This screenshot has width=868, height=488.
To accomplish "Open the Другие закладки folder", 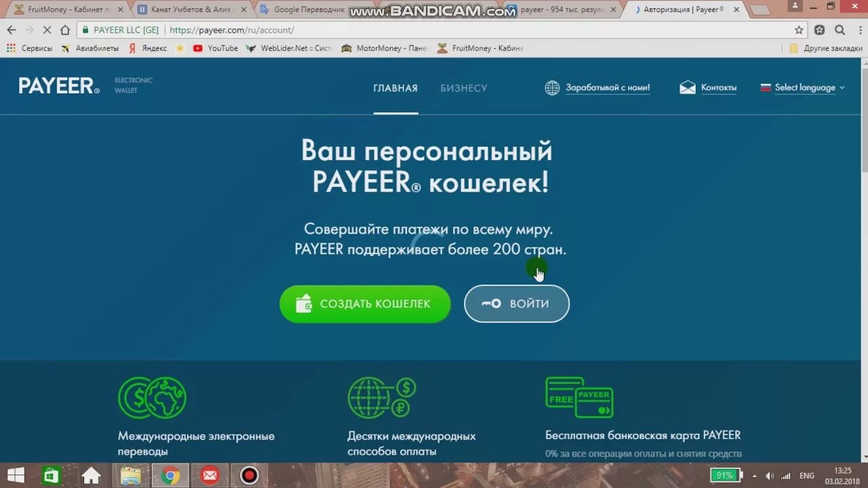I will [826, 48].
